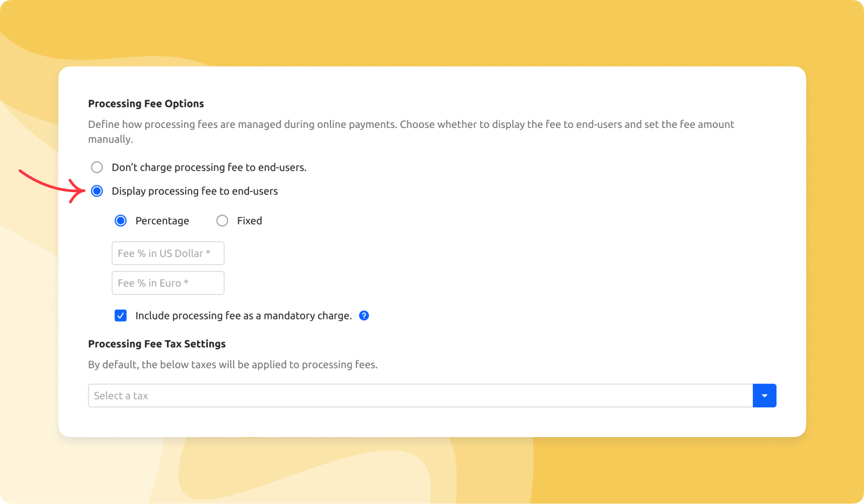Click the "Select a tax" combo box field

(x=420, y=396)
